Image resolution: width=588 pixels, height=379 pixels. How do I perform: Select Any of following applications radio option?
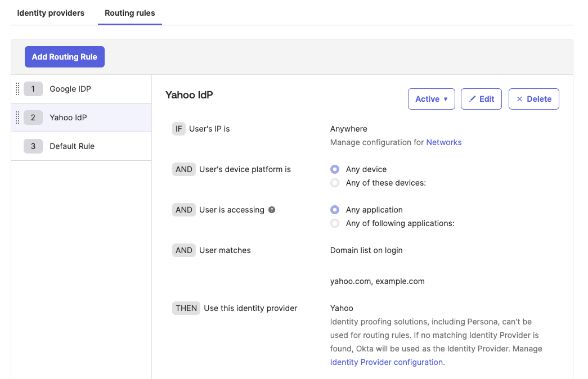[335, 223]
